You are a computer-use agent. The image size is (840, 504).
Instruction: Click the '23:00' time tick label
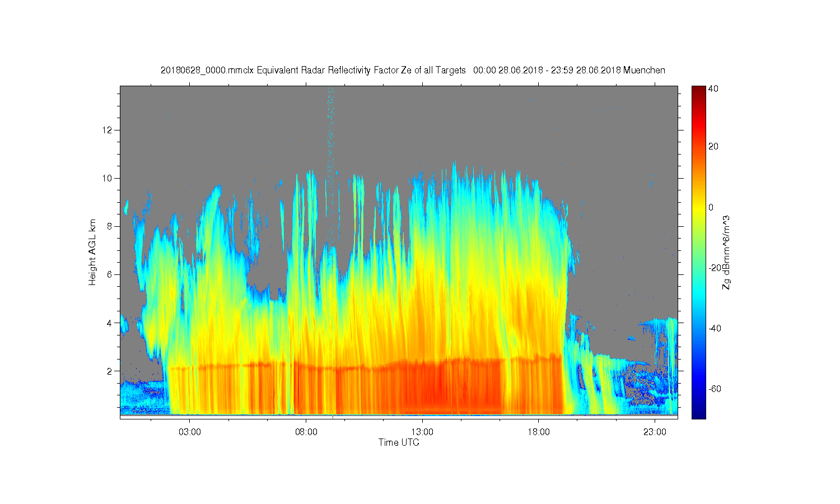(655, 432)
